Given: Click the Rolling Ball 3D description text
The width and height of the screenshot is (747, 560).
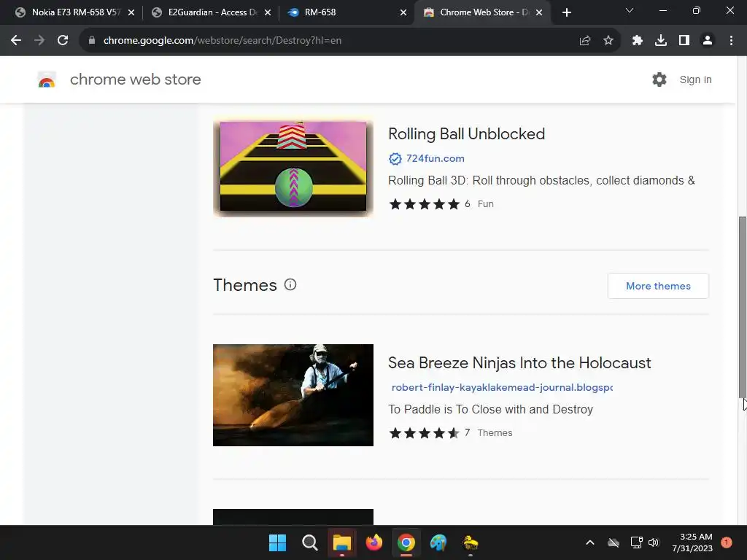Looking at the screenshot, I should coord(542,181).
